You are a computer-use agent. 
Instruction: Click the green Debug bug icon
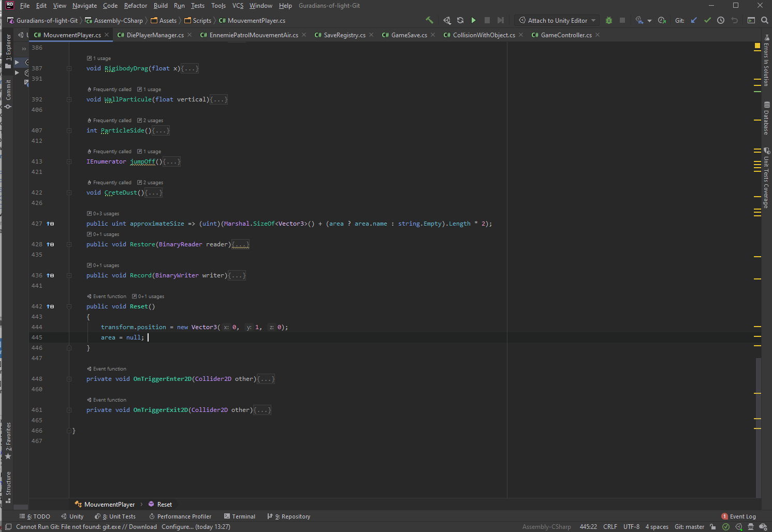coord(609,20)
